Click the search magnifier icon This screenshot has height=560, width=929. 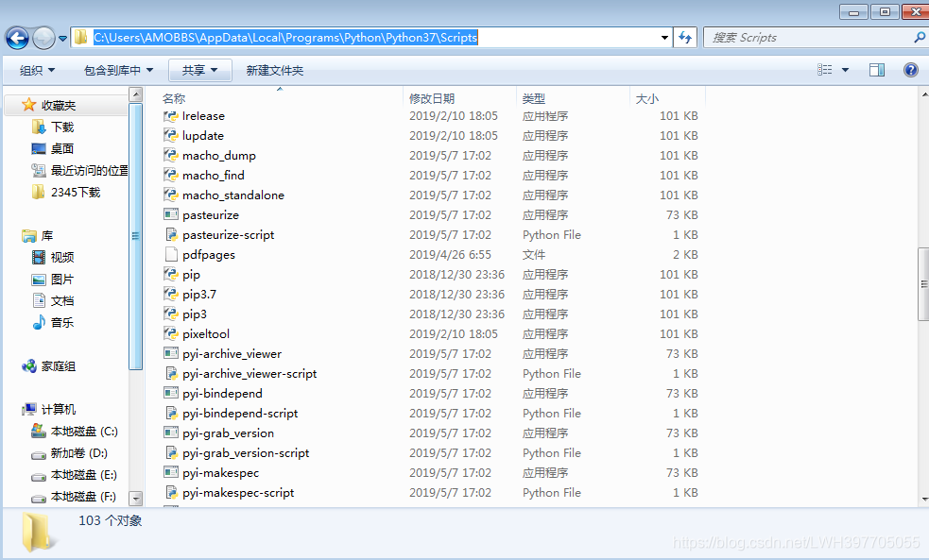tap(920, 37)
